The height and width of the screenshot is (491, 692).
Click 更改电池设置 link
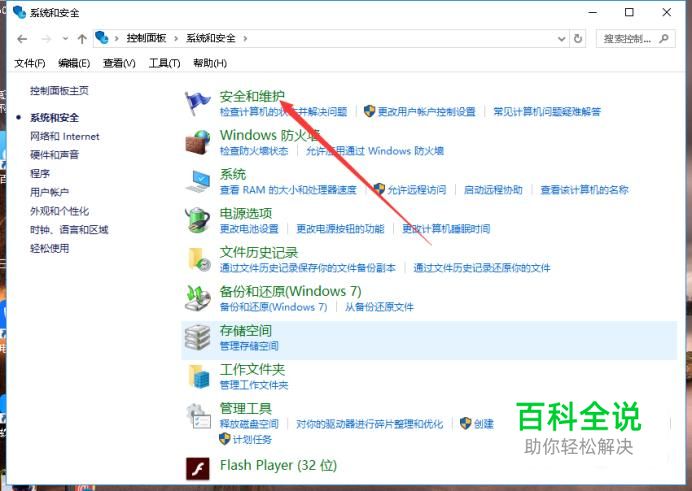(249, 229)
